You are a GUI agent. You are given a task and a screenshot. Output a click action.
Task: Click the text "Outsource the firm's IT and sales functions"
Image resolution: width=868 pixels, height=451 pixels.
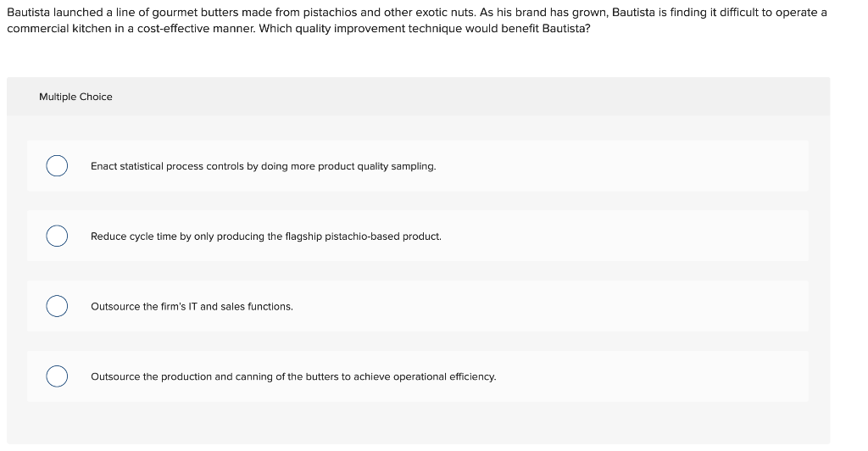(192, 307)
